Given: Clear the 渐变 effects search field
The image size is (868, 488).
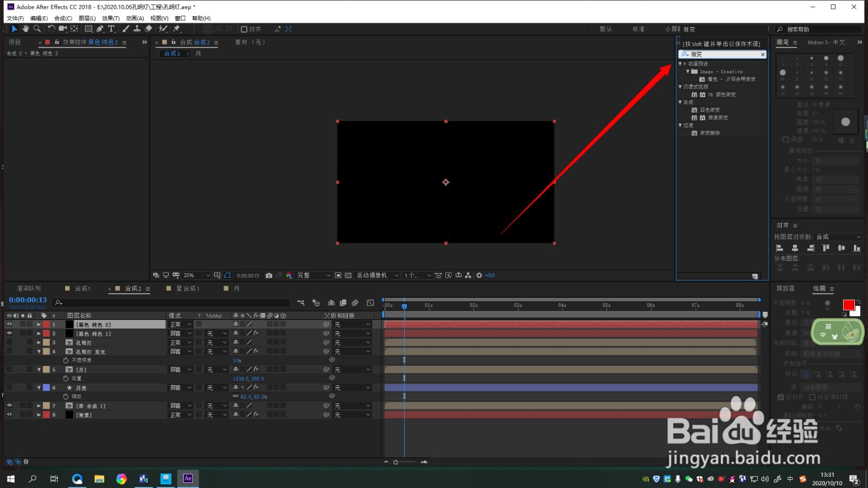Looking at the screenshot, I should [762, 54].
